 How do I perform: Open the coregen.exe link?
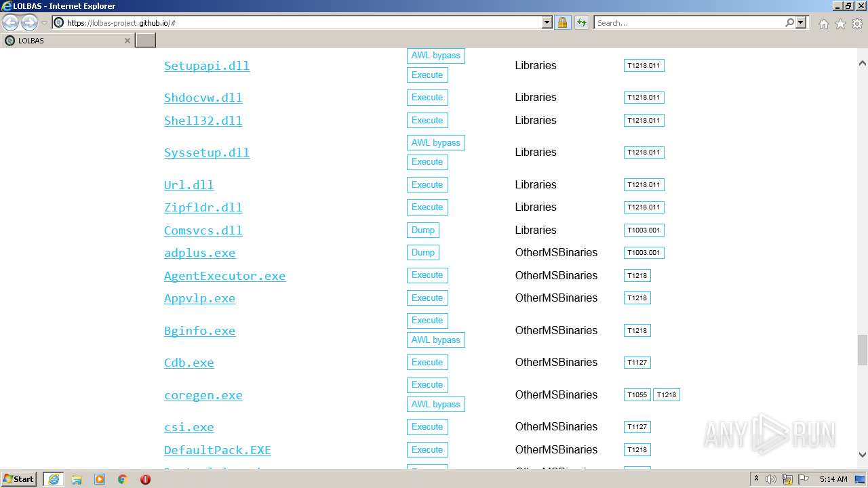203,395
